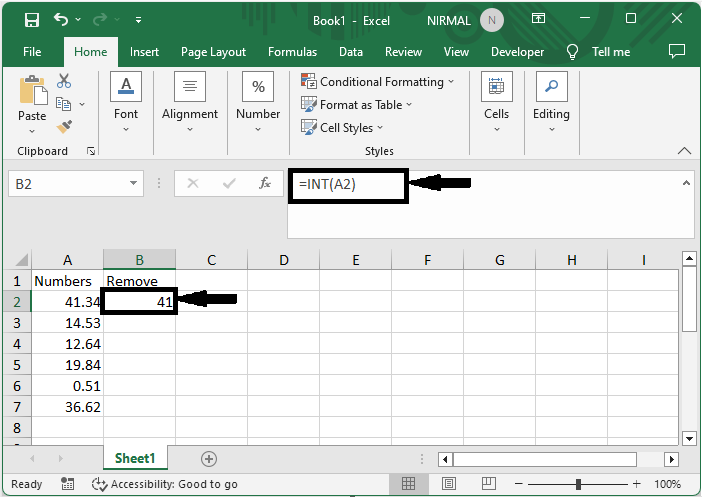Select cell containing 14.53
This screenshot has width=702, height=497.
click(67, 323)
